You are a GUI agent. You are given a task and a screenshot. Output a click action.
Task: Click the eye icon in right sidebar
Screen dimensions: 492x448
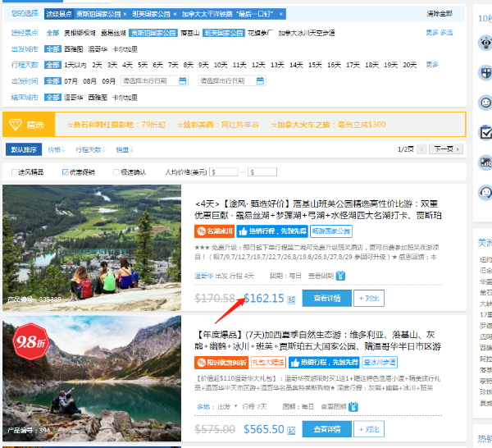click(485, 43)
